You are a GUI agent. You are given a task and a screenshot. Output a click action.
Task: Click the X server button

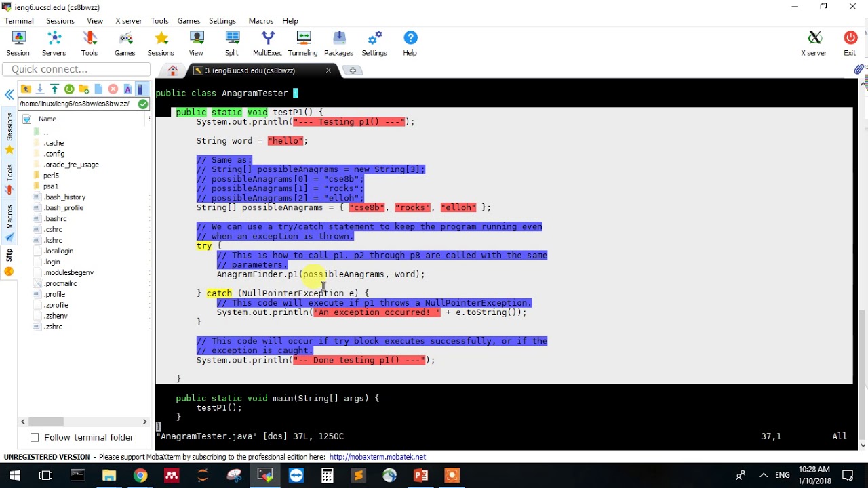tap(814, 43)
